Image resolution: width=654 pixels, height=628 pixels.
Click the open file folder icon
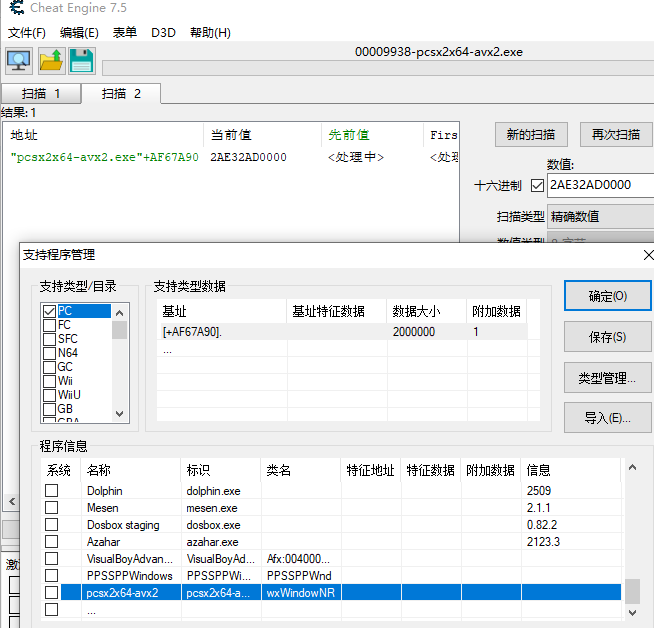pos(50,60)
